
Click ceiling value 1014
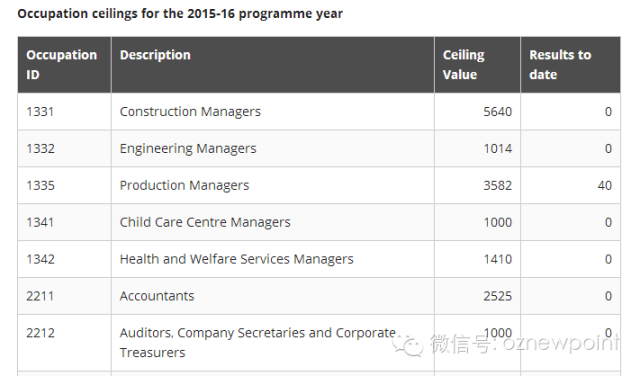point(498,149)
